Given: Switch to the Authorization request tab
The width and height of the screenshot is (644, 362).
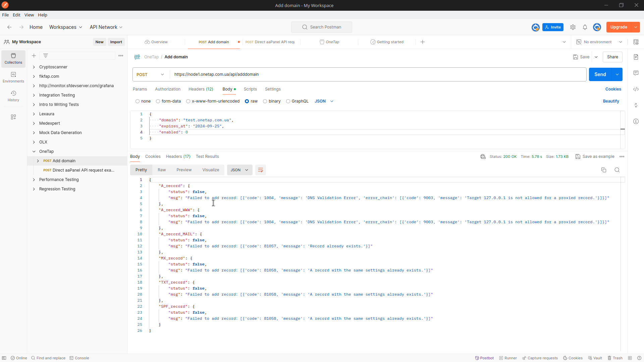Looking at the screenshot, I should coord(167,89).
